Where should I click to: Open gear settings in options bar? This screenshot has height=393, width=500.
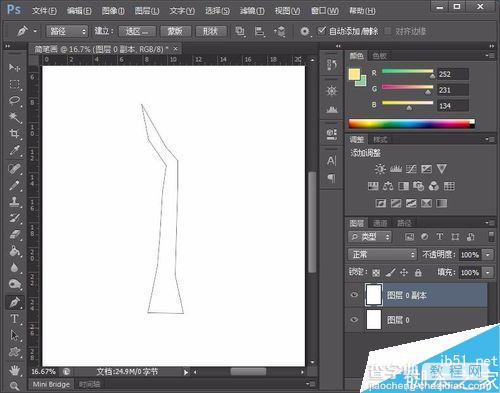tap(305, 32)
